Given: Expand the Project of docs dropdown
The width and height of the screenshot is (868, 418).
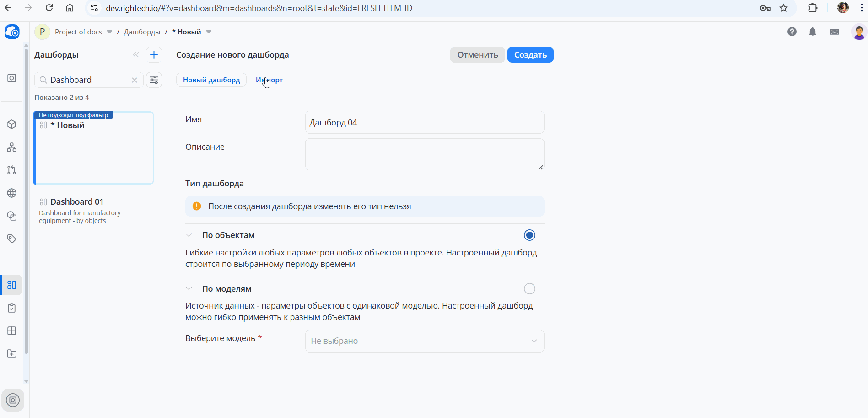Looking at the screenshot, I should coord(109,32).
